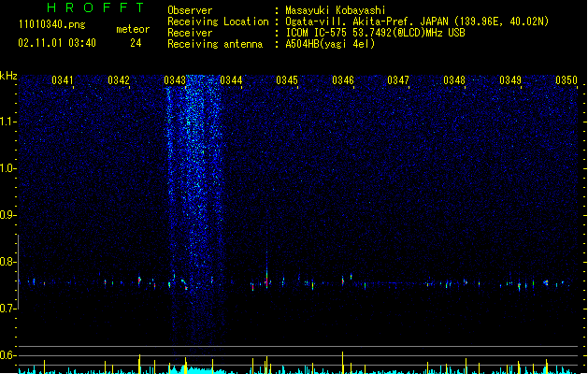Click the 'Receiver' field label
The width and height of the screenshot is (588, 374).
[190, 33]
